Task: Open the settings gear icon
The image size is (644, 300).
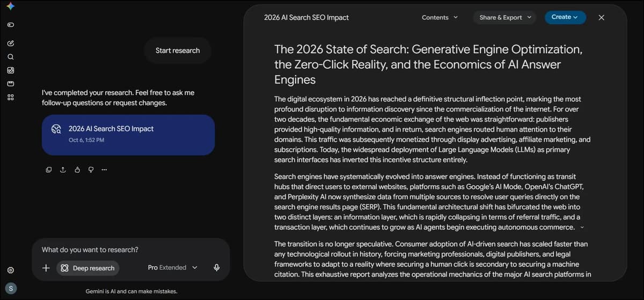Action: [x=11, y=270]
